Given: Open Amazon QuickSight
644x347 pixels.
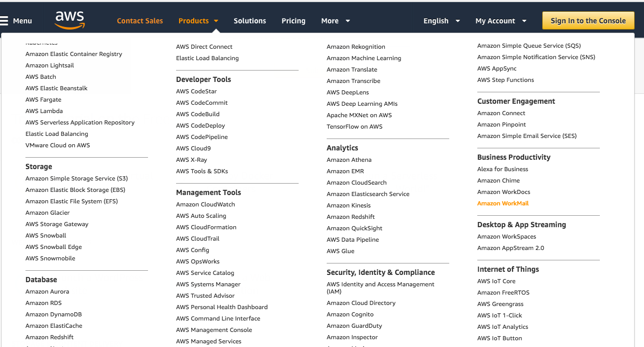Looking at the screenshot, I should tap(354, 228).
